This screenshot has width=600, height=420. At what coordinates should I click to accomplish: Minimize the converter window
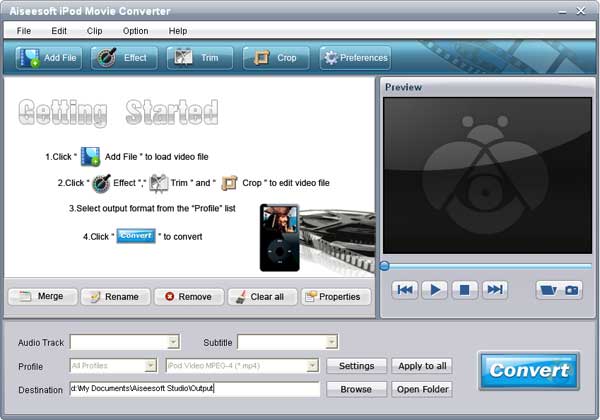point(562,11)
